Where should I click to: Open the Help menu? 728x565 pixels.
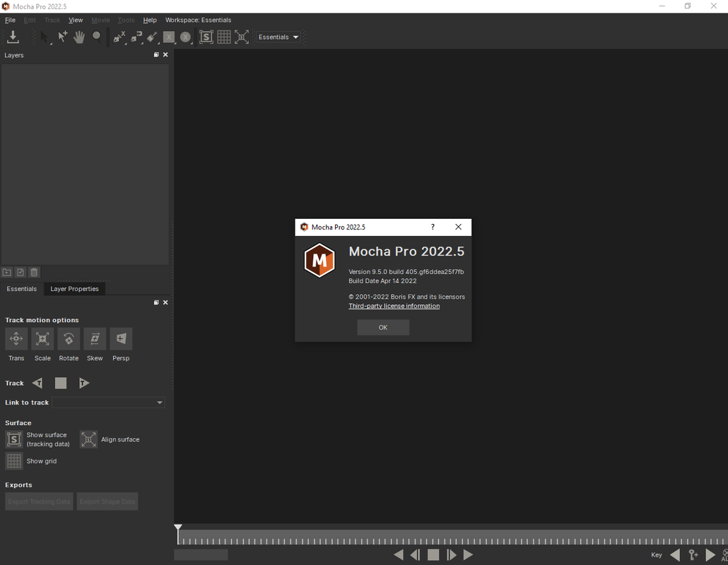(x=150, y=20)
